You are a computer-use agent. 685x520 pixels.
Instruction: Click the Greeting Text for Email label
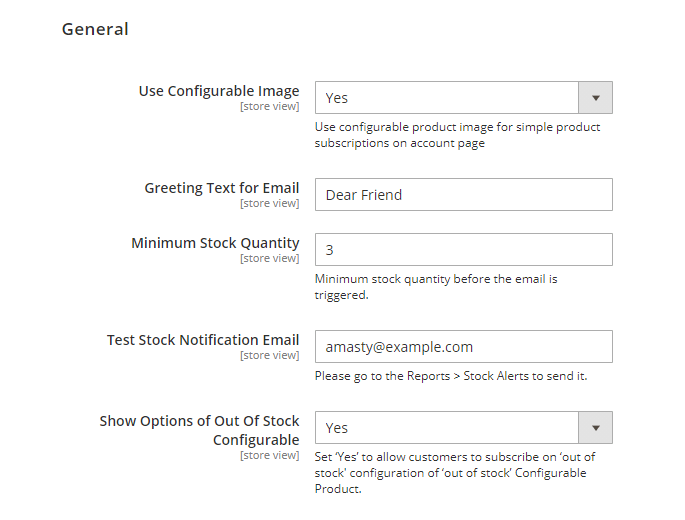click(x=221, y=188)
